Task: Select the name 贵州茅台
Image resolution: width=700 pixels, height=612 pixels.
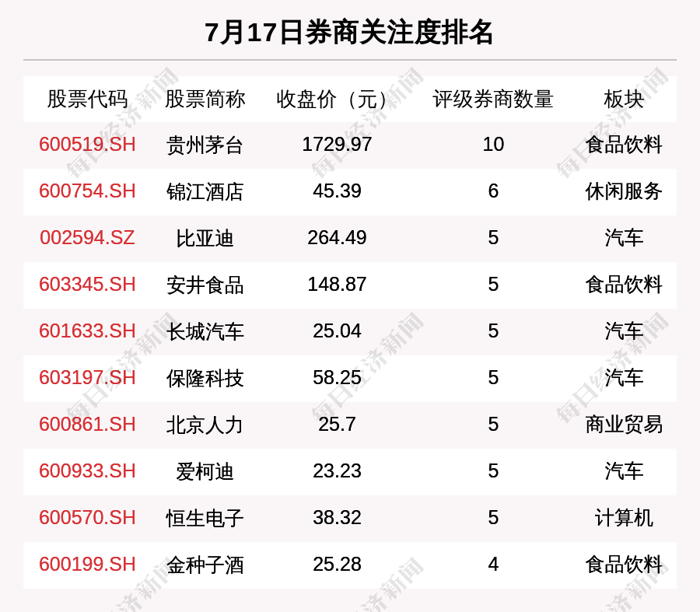Action: point(205,145)
